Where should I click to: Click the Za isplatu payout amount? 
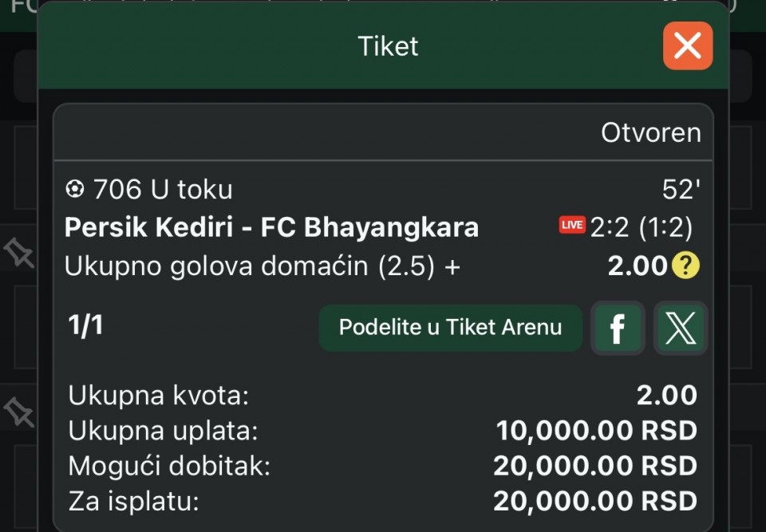pos(594,501)
